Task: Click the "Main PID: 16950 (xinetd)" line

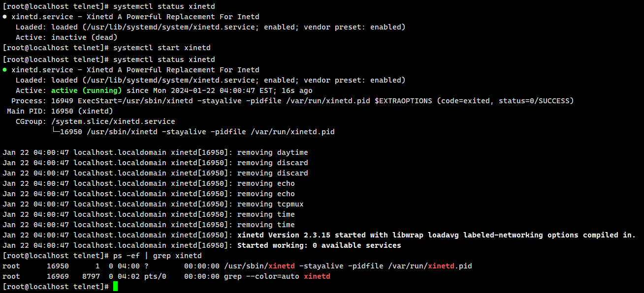Action: [x=60, y=111]
